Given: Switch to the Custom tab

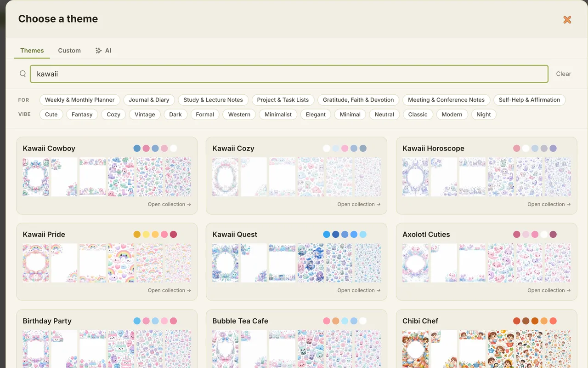Looking at the screenshot, I should 69,51.
